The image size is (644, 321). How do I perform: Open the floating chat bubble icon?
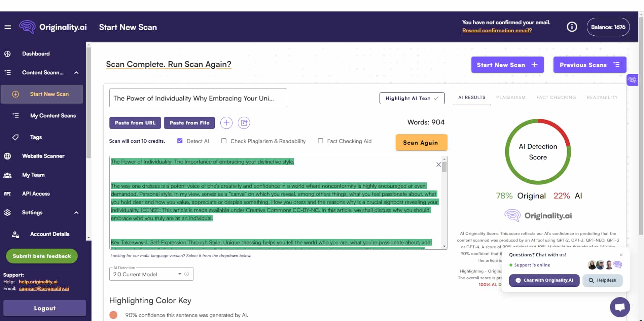(620, 307)
